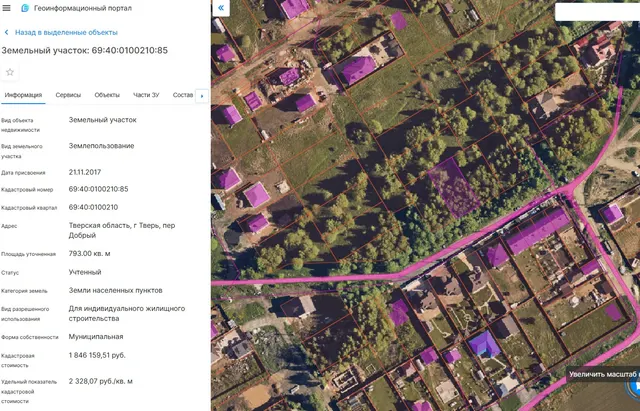Select value 2 328,07 руб./кв. м
The height and width of the screenshot is (411, 640).
click(x=101, y=382)
